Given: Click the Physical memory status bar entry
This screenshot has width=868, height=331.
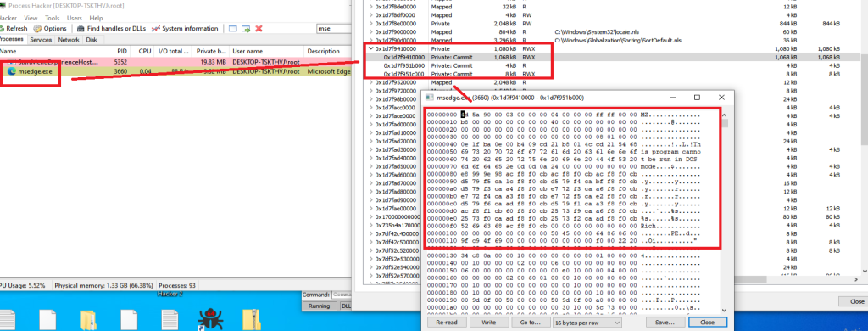Looking at the screenshot, I should (x=103, y=285).
